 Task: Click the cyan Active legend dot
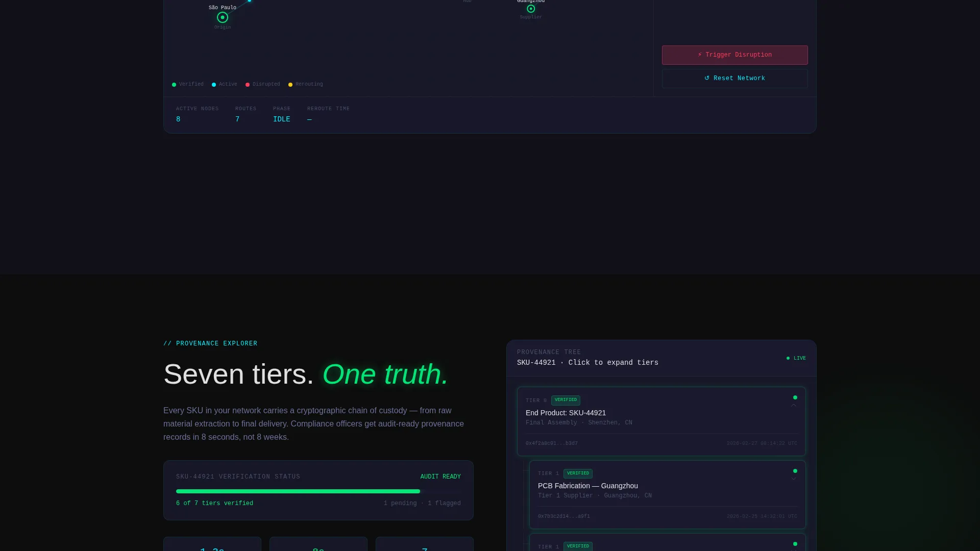(214, 85)
